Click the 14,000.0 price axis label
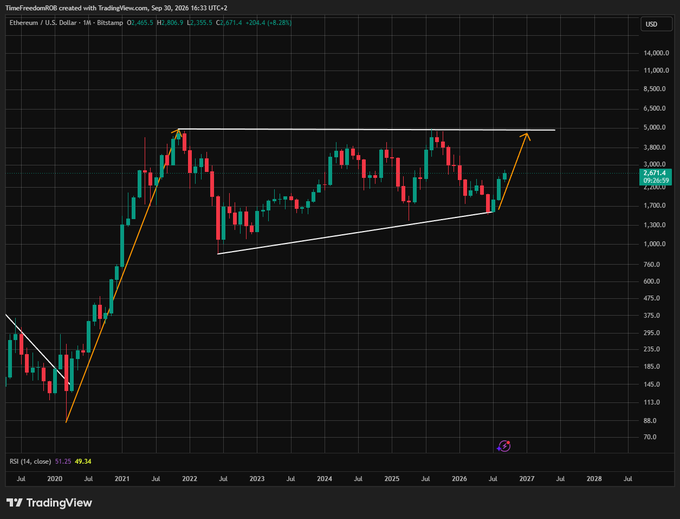The width and height of the screenshot is (680, 519). coord(656,53)
